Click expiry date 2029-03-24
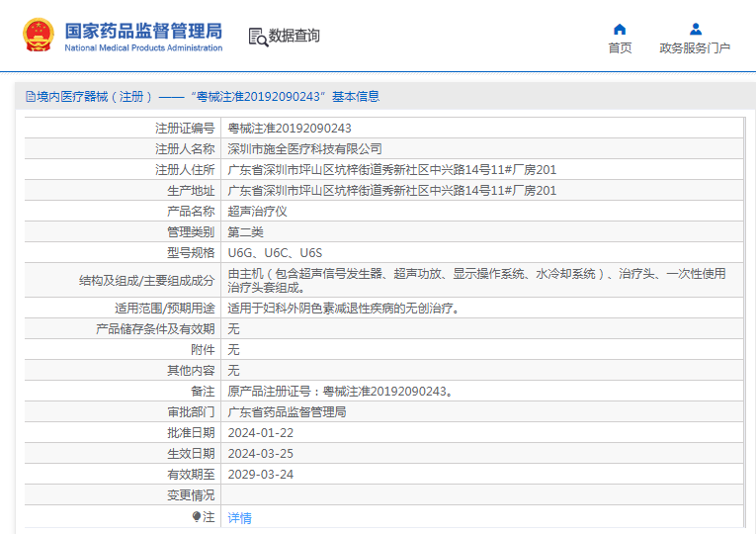Screen dimensions: 756x534 (x=260, y=475)
